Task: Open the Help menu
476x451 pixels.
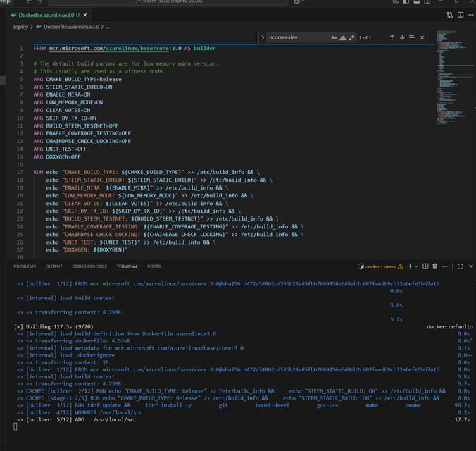Action: pyautogui.click(x=4, y=1)
